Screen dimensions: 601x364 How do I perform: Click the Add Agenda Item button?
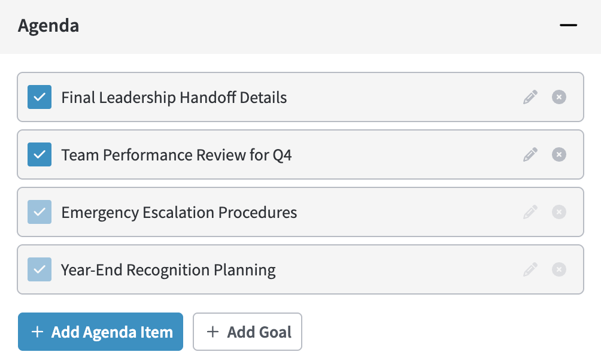point(101,332)
